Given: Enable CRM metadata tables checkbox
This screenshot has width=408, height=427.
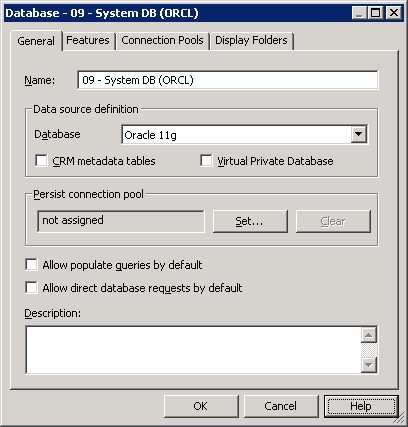Looking at the screenshot, I should [x=41, y=161].
